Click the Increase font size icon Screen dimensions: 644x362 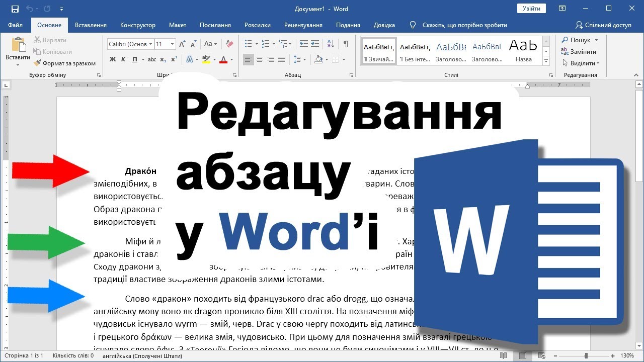coord(183,44)
